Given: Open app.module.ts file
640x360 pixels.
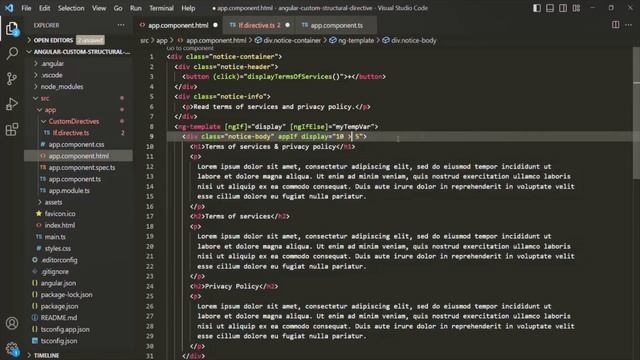Looking at the screenshot, I should click(69, 191).
